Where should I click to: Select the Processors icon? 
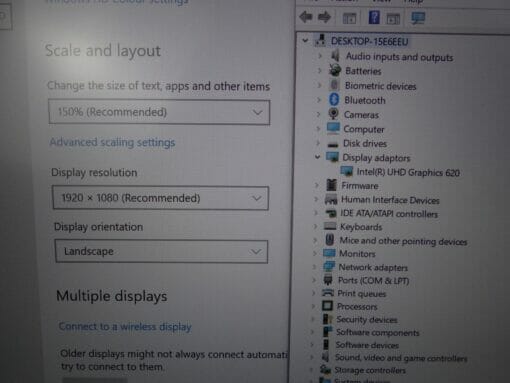[327, 306]
